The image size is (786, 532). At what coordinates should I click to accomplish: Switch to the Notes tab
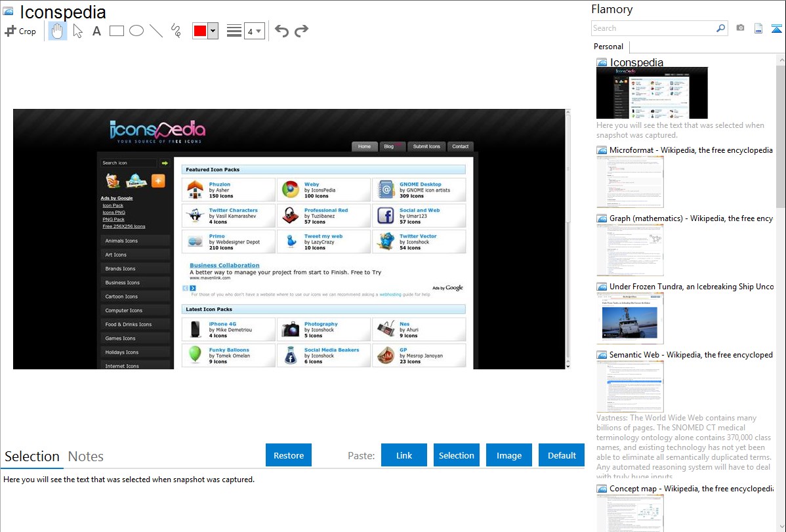[86, 457]
